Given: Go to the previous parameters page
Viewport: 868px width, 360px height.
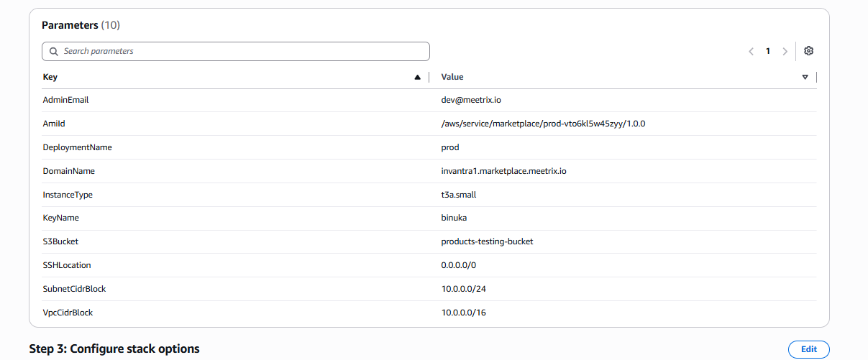Looking at the screenshot, I should click(751, 51).
